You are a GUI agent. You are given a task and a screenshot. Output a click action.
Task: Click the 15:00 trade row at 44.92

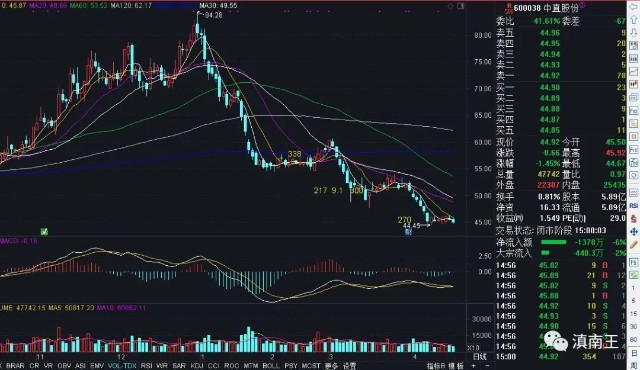coord(561,357)
